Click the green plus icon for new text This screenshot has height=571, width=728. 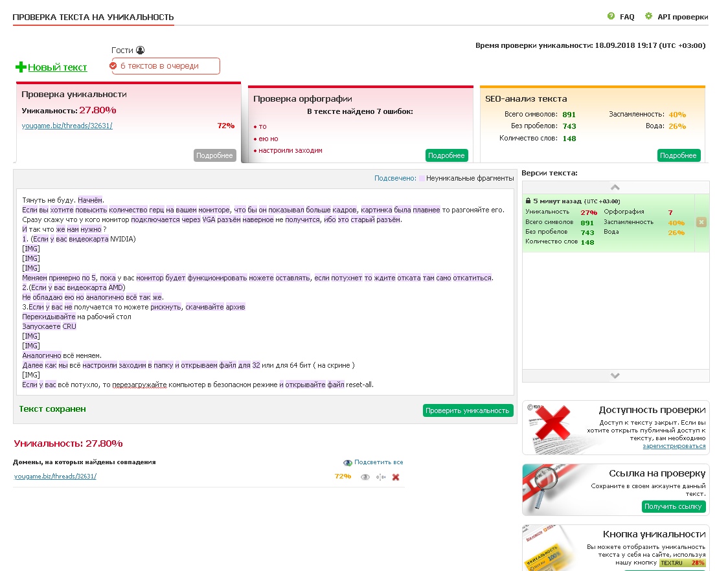pos(21,67)
